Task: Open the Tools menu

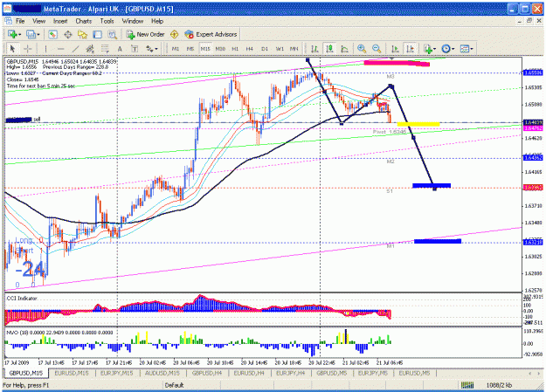Action: coord(107,21)
